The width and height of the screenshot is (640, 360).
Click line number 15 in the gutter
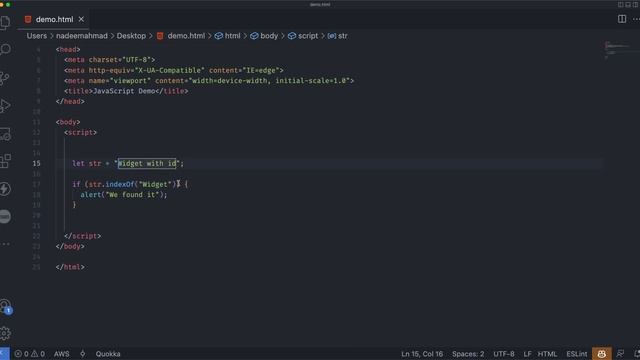36,163
